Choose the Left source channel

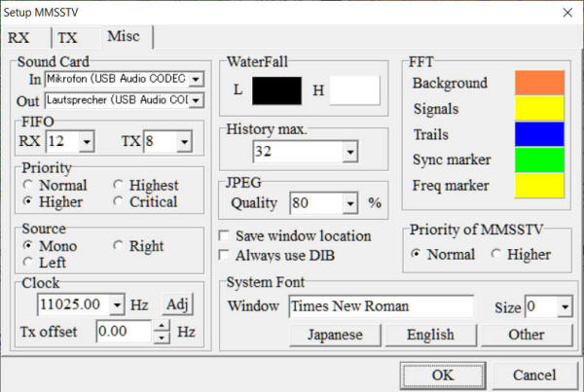pos(30,263)
